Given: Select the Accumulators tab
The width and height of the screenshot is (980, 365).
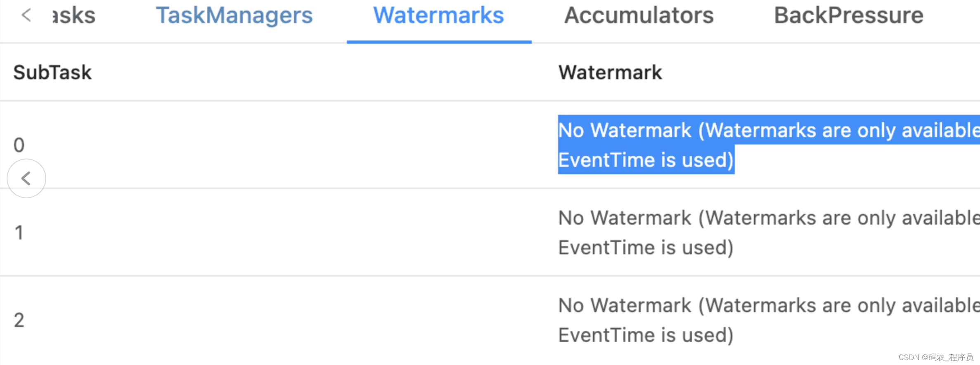Looking at the screenshot, I should coord(639,16).
